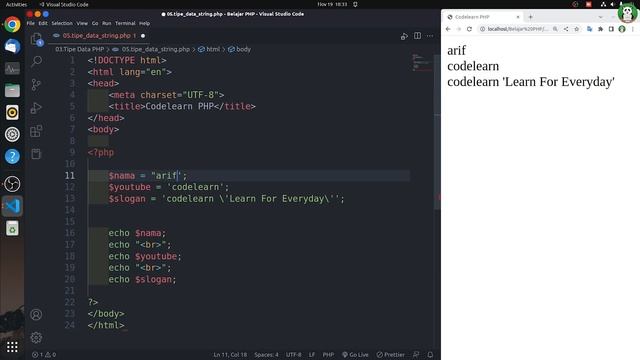Screen dimensions: 640x360
Task: Open the Run menu
Action: click(107, 23)
